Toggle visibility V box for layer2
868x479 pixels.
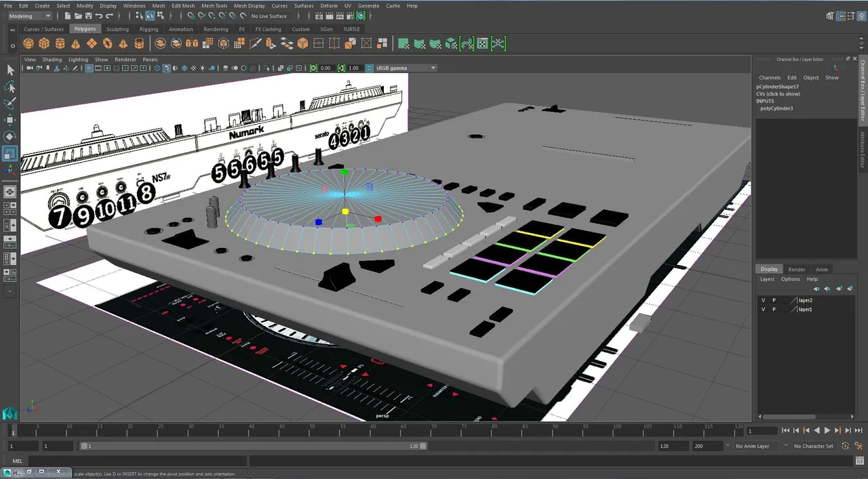click(x=764, y=300)
